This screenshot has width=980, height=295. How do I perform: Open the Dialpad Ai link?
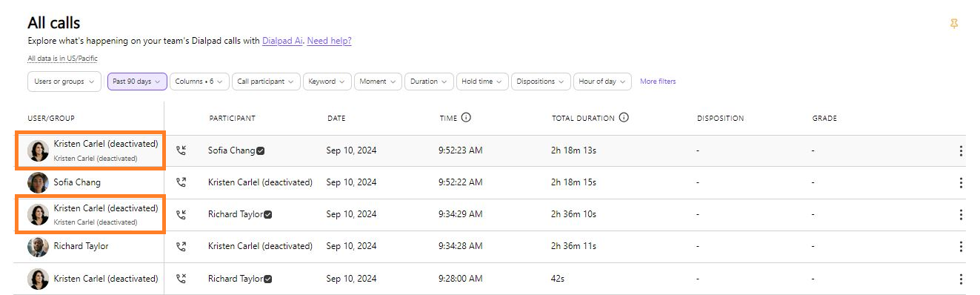point(282,41)
